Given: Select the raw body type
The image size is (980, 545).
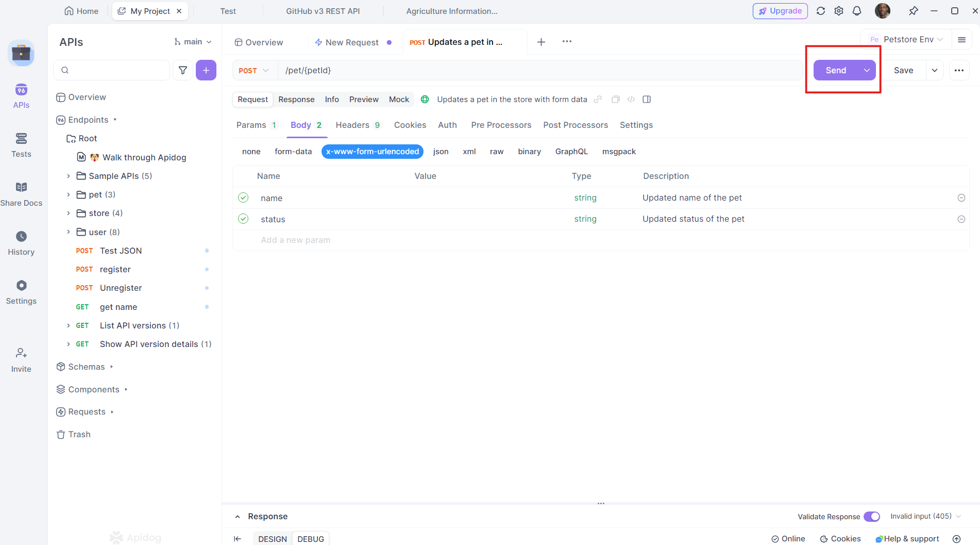Looking at the screenshot, I should [497, 152].
